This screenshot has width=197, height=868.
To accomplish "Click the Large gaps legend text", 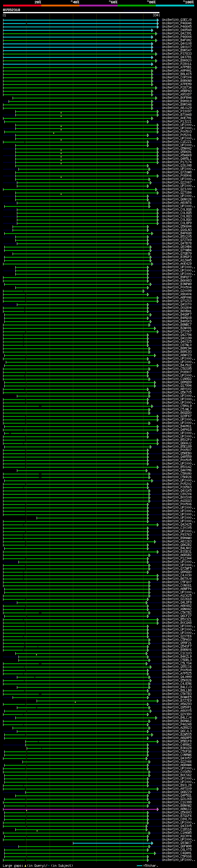I will point(38,865).
